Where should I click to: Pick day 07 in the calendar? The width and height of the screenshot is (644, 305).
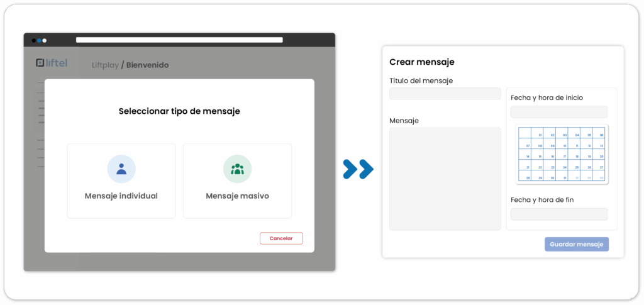click(x=525, y=143)
